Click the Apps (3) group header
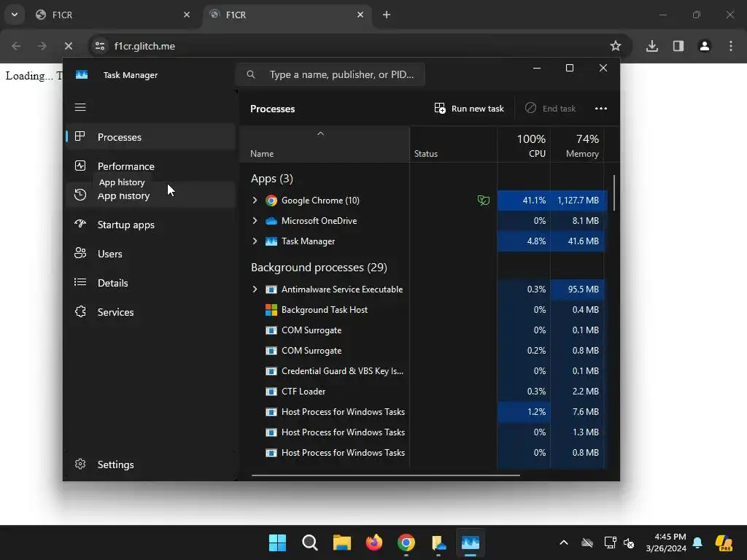The width and height of the screenshot is (747, 560). point(271,179)
